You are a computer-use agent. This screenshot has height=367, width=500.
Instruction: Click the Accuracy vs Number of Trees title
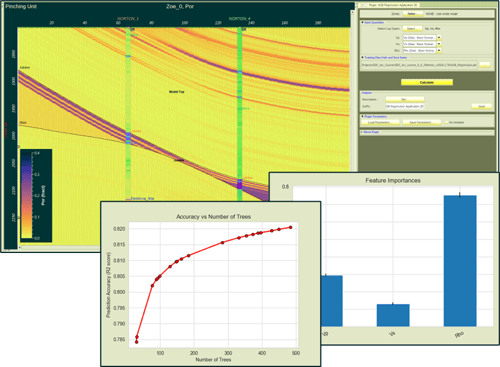point(213,217)
